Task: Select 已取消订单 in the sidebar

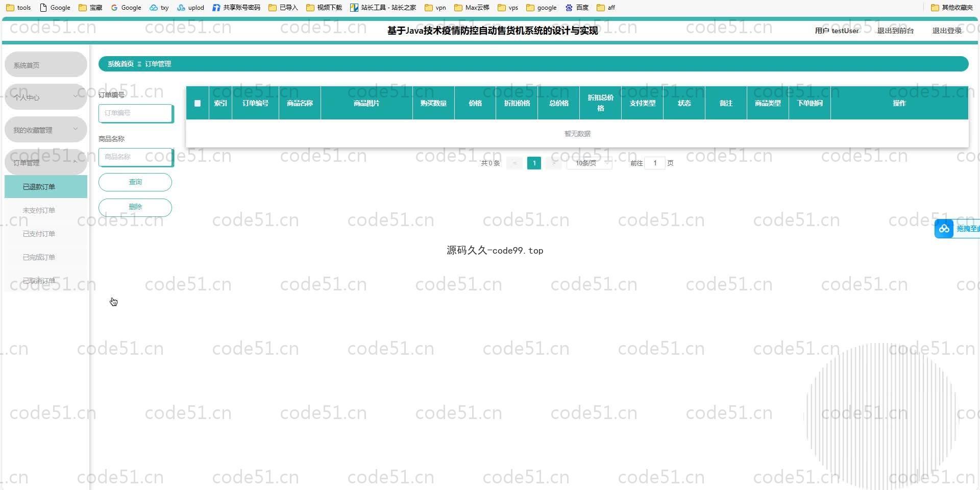Action: click(46, 281)
